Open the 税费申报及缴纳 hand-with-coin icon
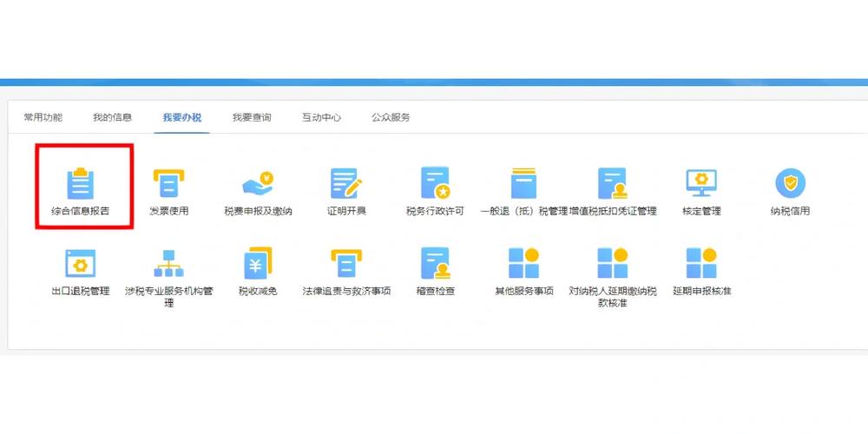This screenshot has height=434, width=868. (x=258, y=184)
